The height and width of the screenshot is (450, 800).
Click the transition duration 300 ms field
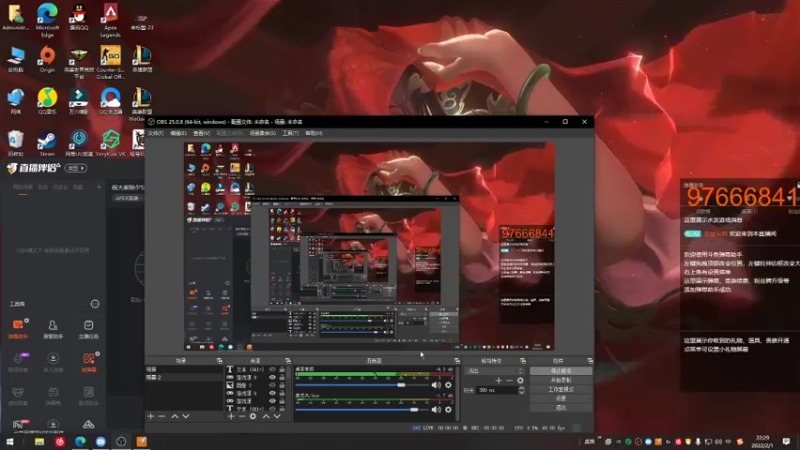coord(497,390)
